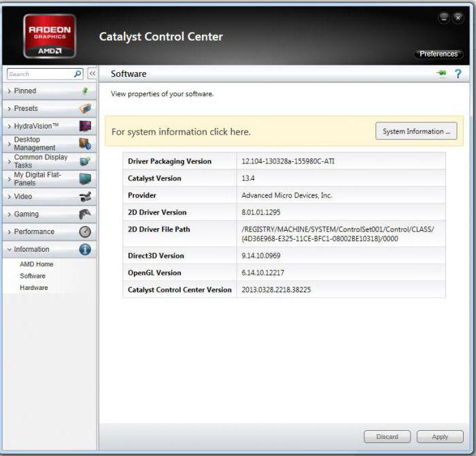Viewport: 476px width, 456px height.
Task: Pin the Software page with the pin icon
Action: click(442, 73)
